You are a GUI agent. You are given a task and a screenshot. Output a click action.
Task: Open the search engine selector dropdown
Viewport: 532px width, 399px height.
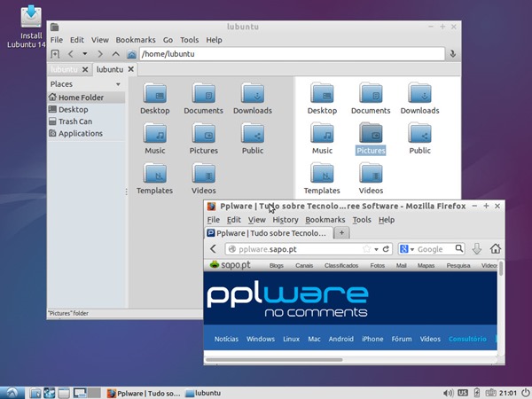point(407,249)
